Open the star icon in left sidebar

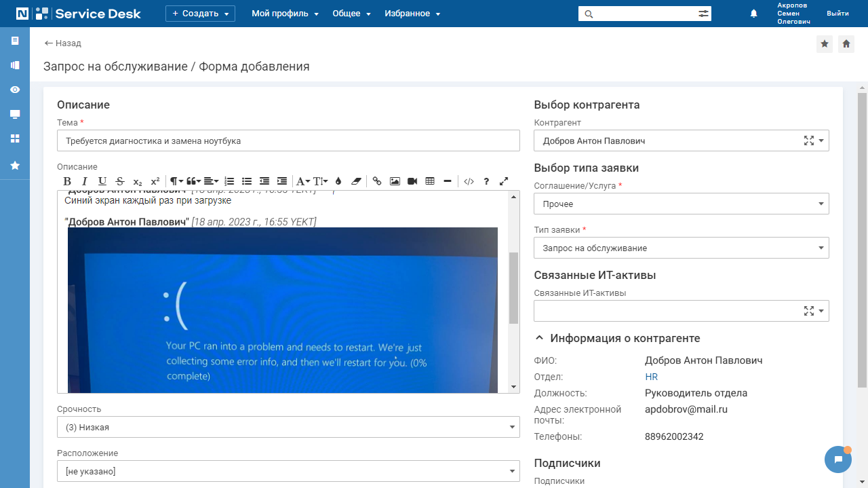click(x=15, y=165)
